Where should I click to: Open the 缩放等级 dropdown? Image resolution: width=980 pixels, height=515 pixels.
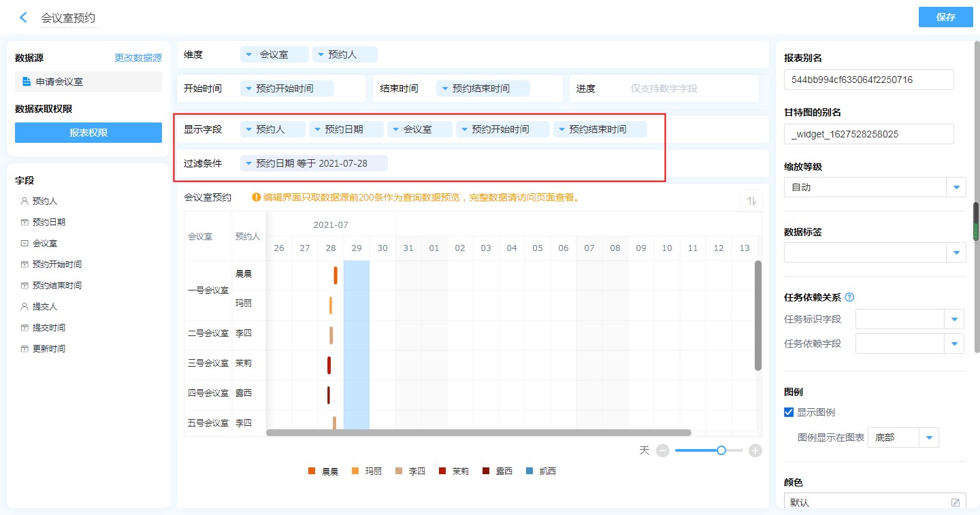pyautogui.click(x=956, y=187)
